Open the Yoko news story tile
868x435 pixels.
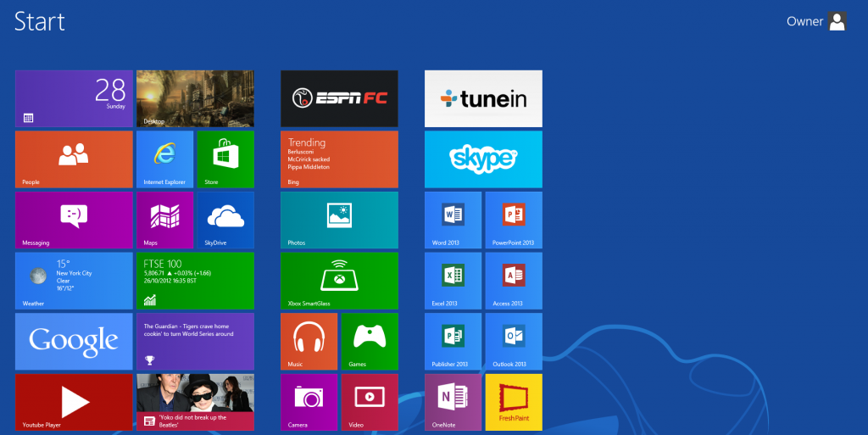[195, 402]
